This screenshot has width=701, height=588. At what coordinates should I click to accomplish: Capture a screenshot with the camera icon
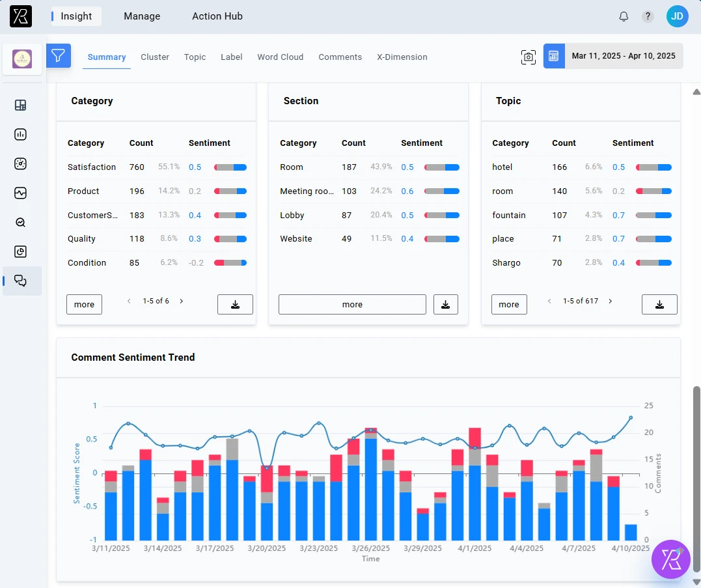tap(529, 57)
